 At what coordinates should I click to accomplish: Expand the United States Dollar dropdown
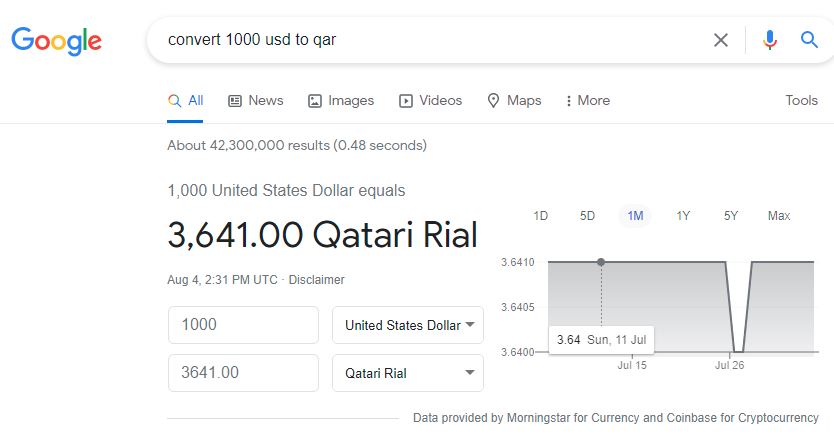click(x=408, y=325)
